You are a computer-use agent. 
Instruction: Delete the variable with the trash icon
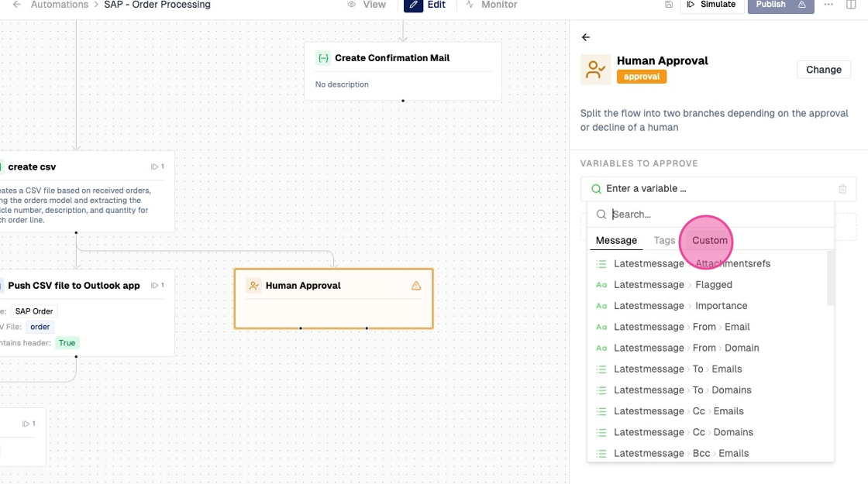[842, 189]
